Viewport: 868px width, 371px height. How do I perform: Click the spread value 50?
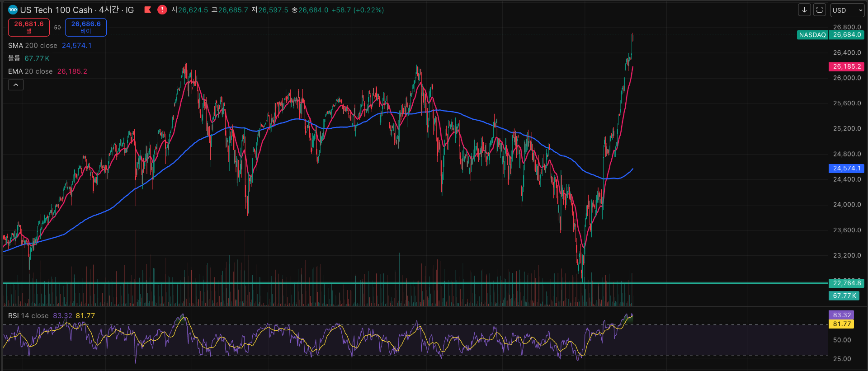57,28
